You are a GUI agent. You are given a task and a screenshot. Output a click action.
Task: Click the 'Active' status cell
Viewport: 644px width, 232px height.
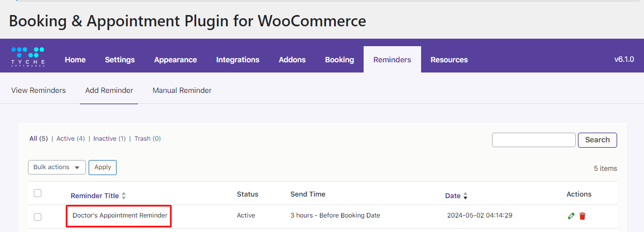pyautogui.click(x=246, y=215)
